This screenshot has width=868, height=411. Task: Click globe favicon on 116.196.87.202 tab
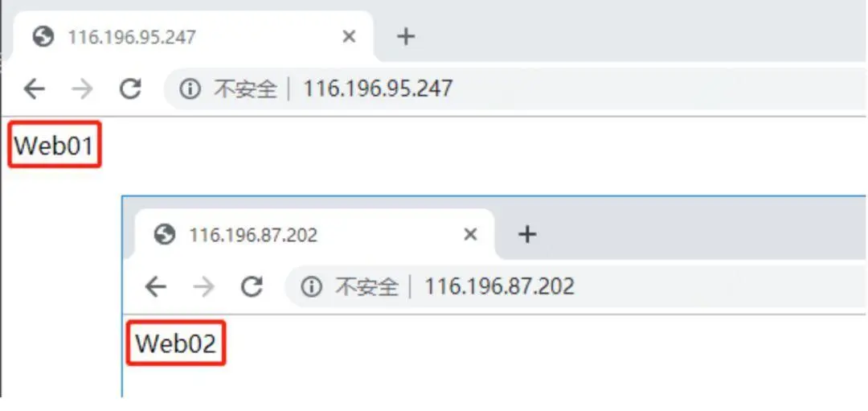(165, 235)
